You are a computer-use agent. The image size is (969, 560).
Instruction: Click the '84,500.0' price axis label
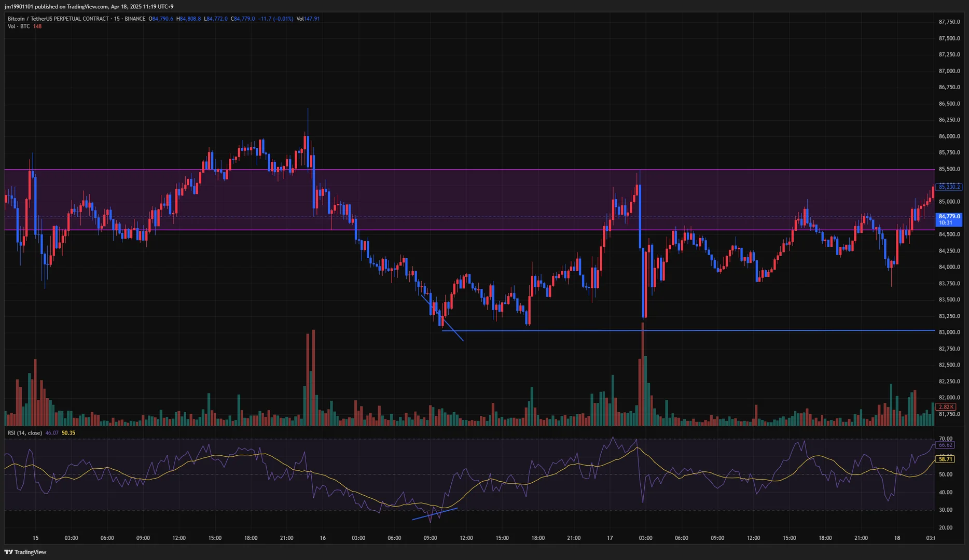[x=949, y=234]
